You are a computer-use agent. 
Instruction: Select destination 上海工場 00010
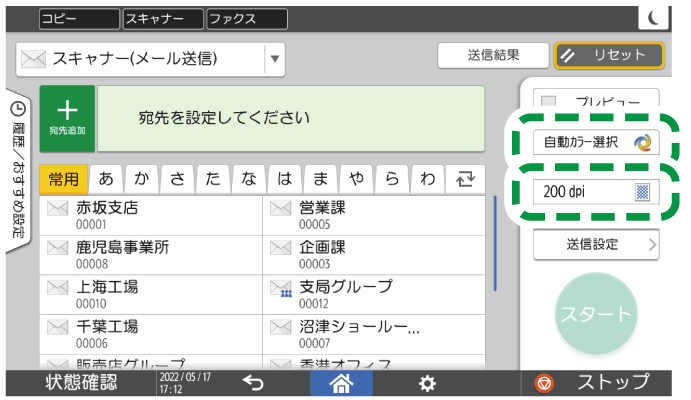151,295
